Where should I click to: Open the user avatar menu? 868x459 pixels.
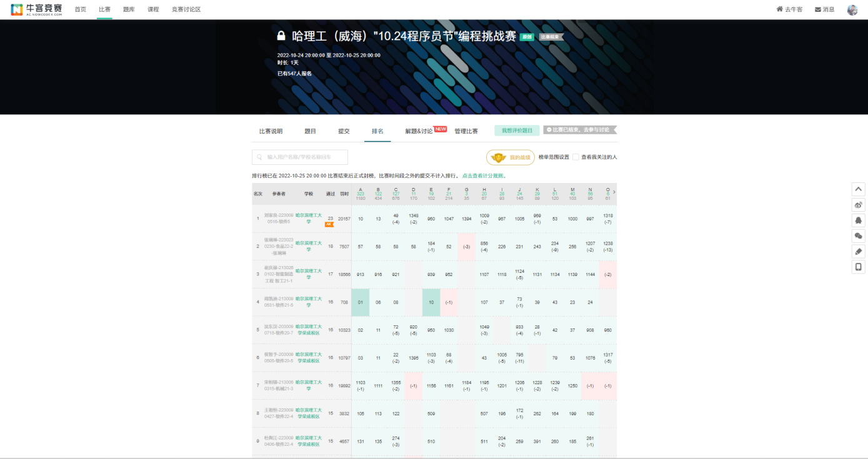coord(852,9)
